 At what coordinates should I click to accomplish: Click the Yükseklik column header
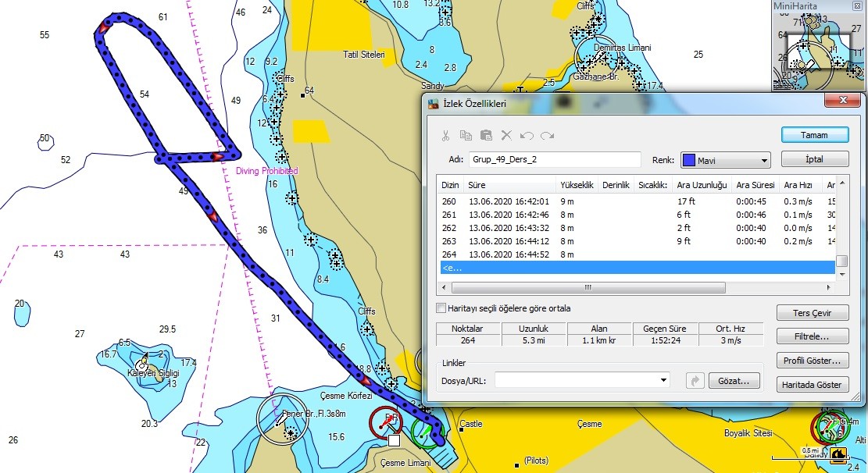tap(577, 185)
